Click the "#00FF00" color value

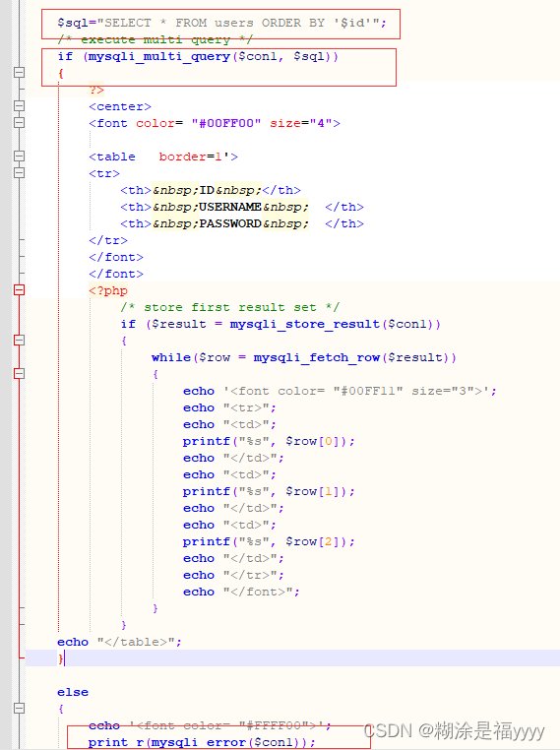click(x=226, y=123)
